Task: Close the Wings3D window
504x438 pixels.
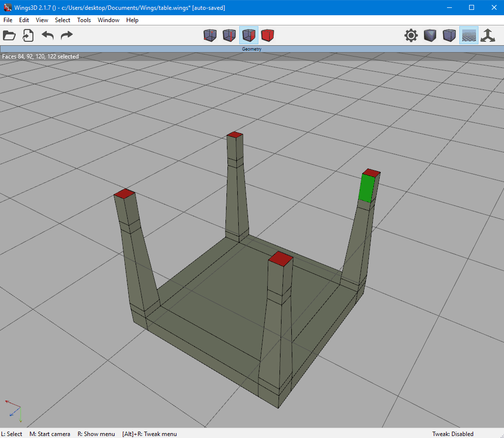Action: 494,7
